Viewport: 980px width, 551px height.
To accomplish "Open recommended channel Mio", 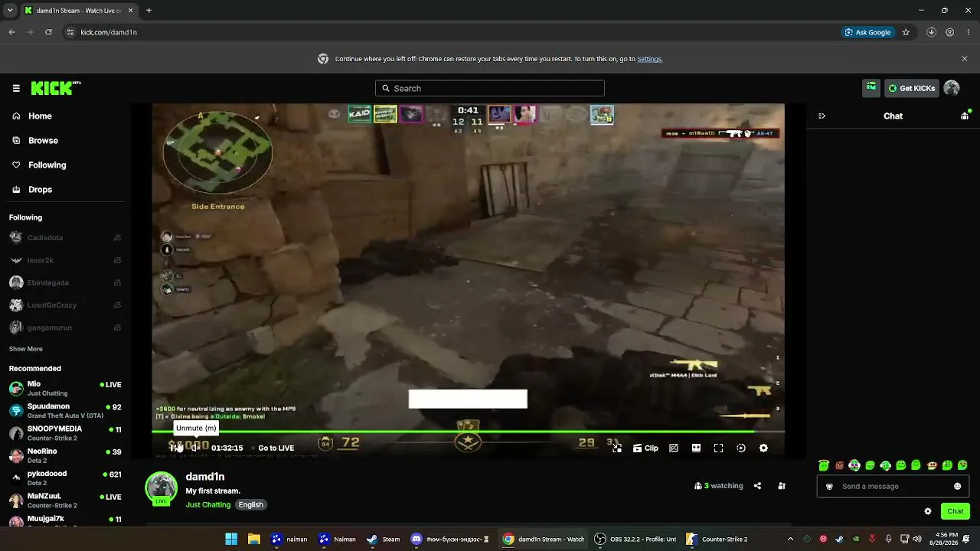I will (x=65, y=388).
